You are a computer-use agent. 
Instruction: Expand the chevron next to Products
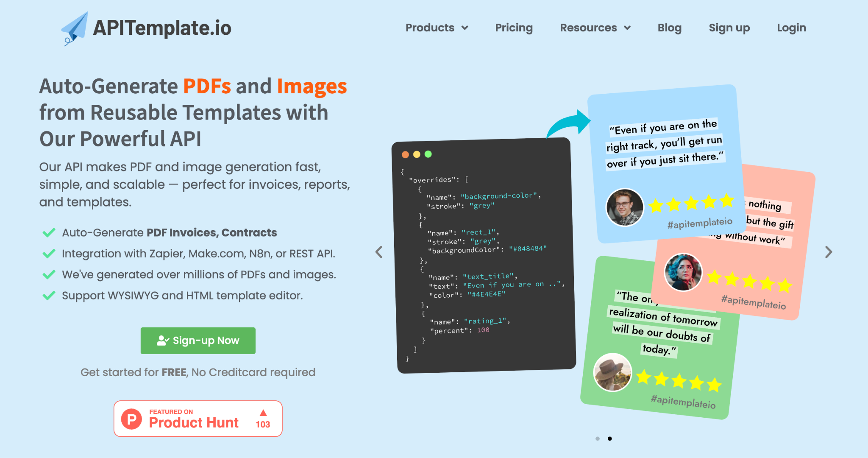click(465, 28)
